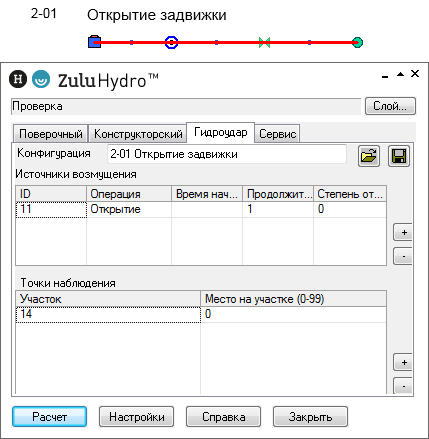Close the ZuluHydro panel with X
The height and width of the screenshot is (439, 429).
415,73
